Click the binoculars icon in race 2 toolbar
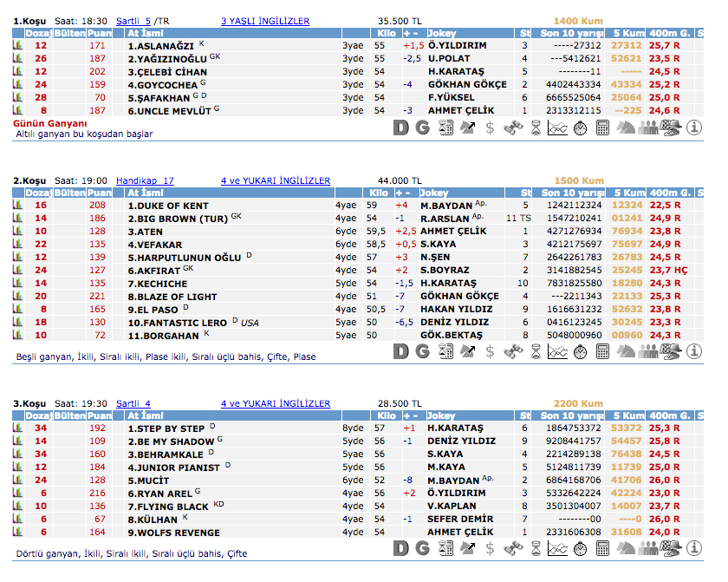This screenshot has width=728, height=582. pos(512,351)
